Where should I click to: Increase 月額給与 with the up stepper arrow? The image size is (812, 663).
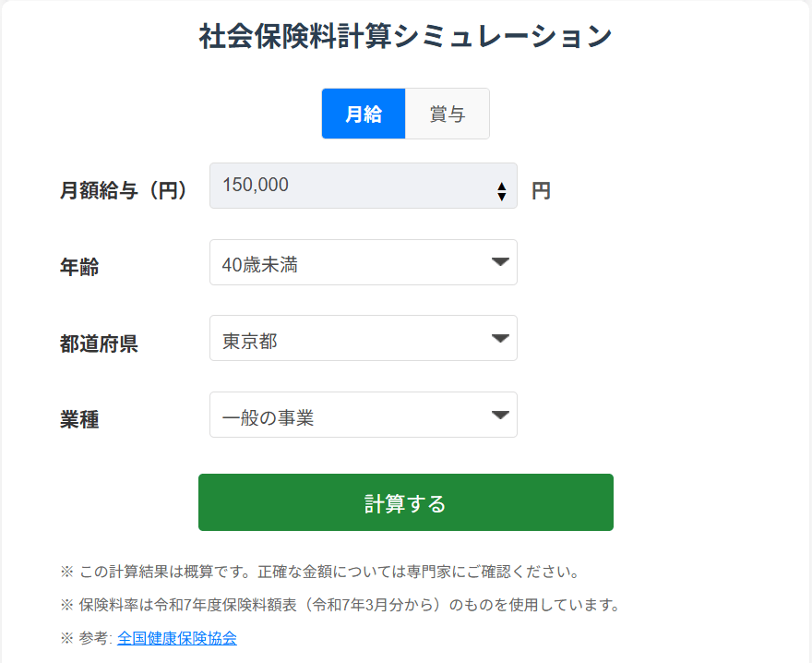pos(502,187)
